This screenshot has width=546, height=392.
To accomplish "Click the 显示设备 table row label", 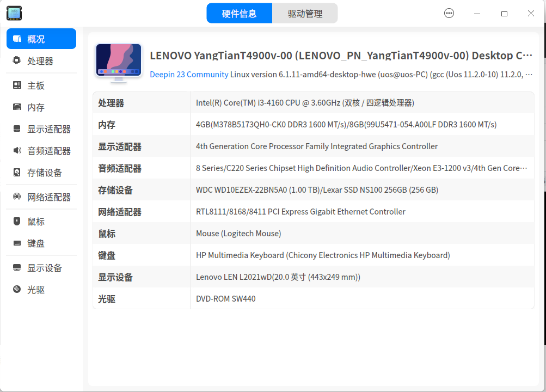I will coord(115,277).
